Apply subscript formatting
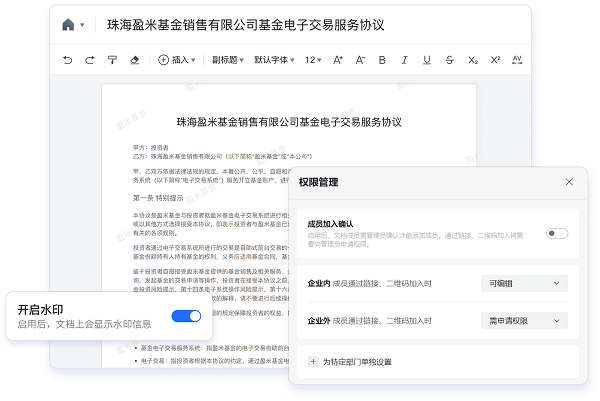 point(473,60)
